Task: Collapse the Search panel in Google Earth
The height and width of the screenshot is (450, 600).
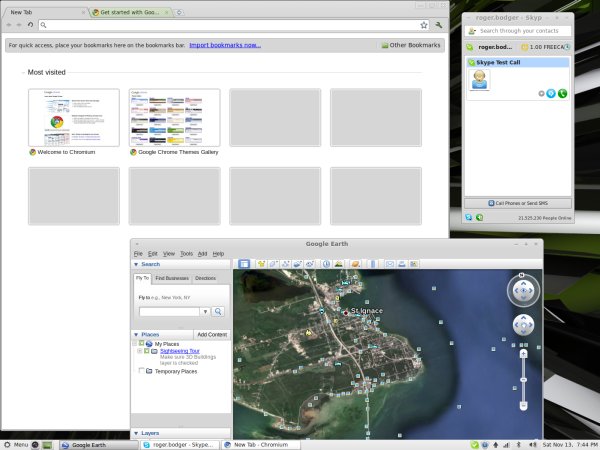Action: (x=136, y=264)
